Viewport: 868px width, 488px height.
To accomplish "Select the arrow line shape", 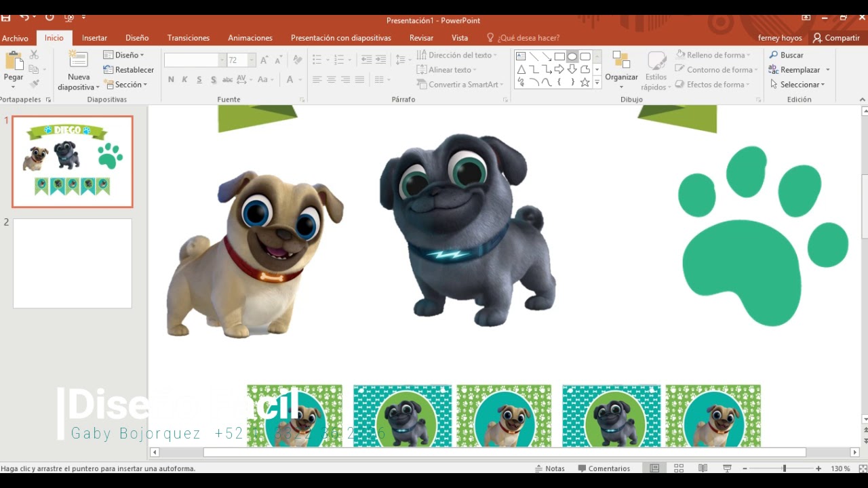I will click(x=547, y=56).
